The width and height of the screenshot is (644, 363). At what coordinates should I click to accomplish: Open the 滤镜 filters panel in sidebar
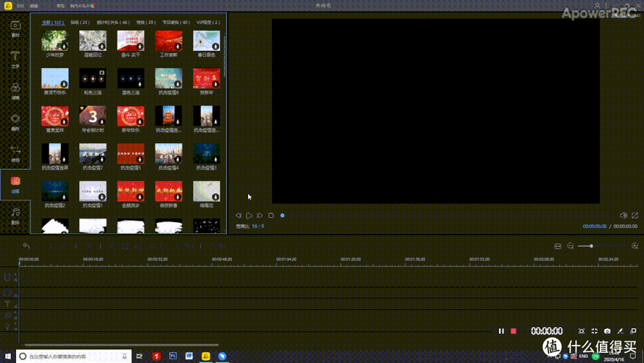click(15, 90)
